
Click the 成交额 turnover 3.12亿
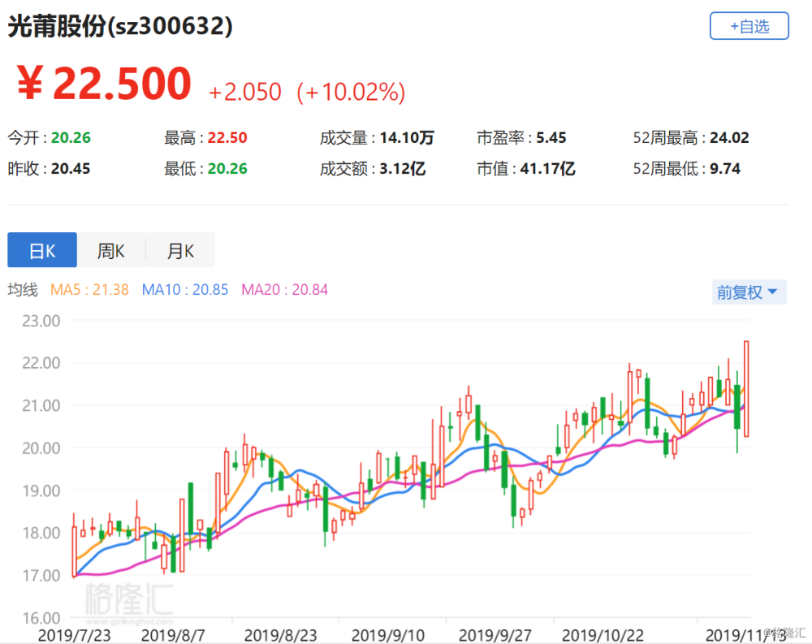point(403,169)
